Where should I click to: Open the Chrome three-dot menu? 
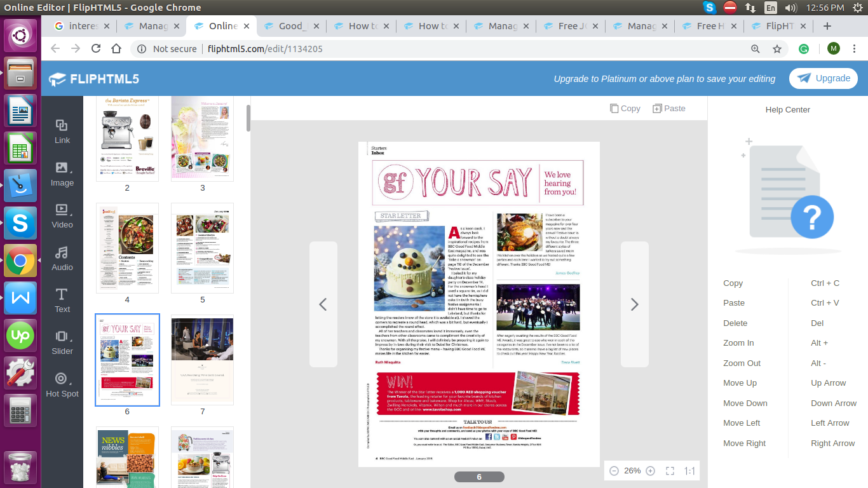pos(854,48)
